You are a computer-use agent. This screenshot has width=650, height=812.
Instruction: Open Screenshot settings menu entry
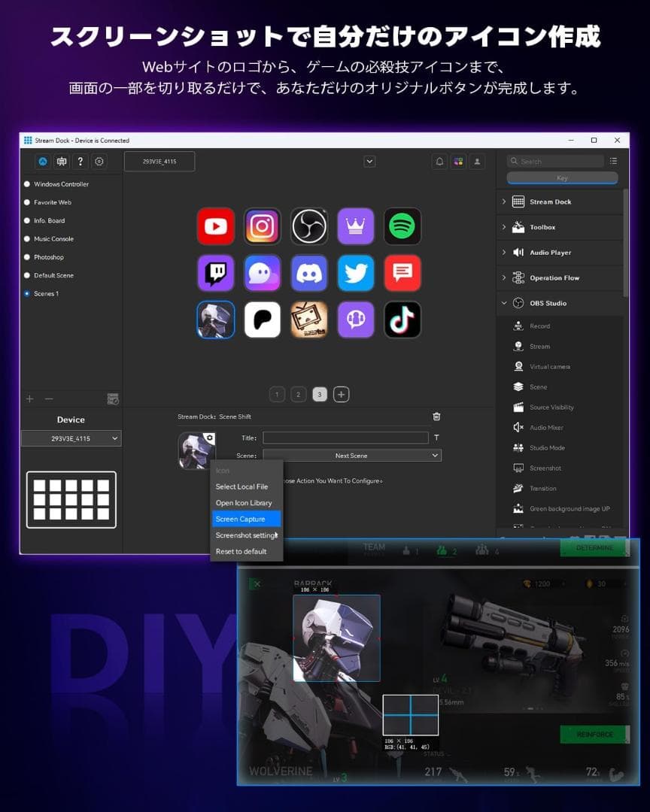248,535
